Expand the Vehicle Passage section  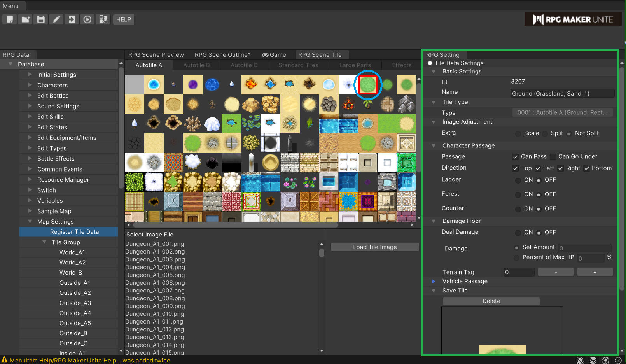pyautogui.click(x=434, y=281)
